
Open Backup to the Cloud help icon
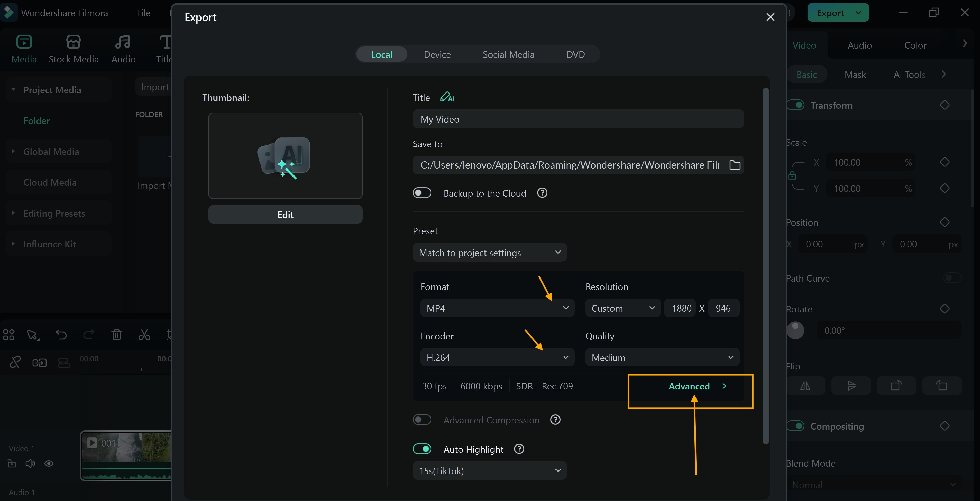[542, 193]
